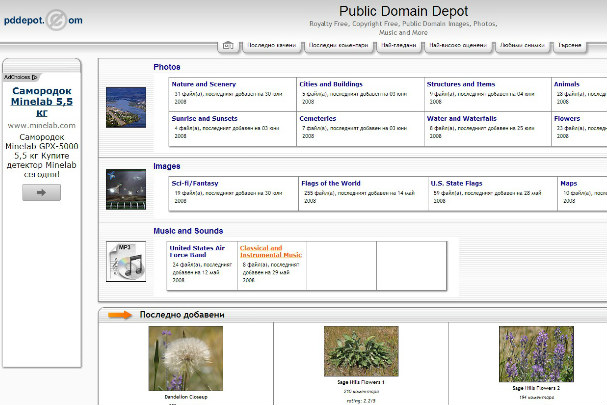Click the 'Sage Hills Flowers 1' caption
This screenshot has height=405, width=607.
(361, 382)
